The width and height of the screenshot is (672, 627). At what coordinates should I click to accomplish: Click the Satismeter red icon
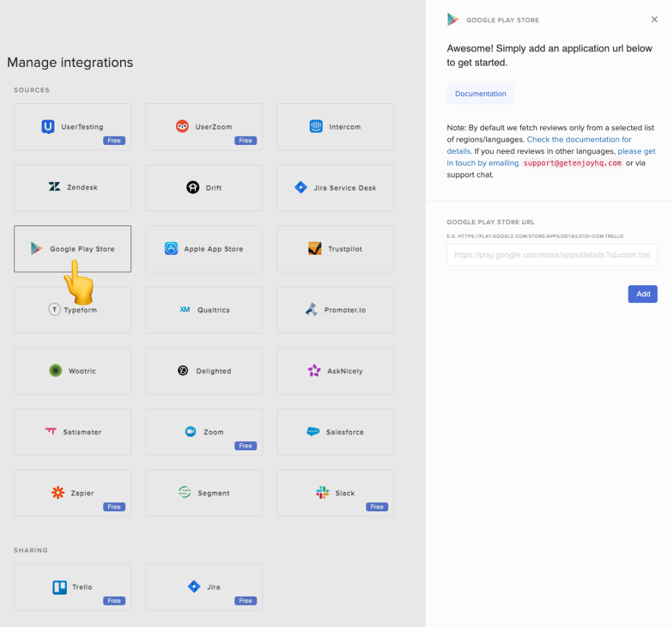[51, 431]
